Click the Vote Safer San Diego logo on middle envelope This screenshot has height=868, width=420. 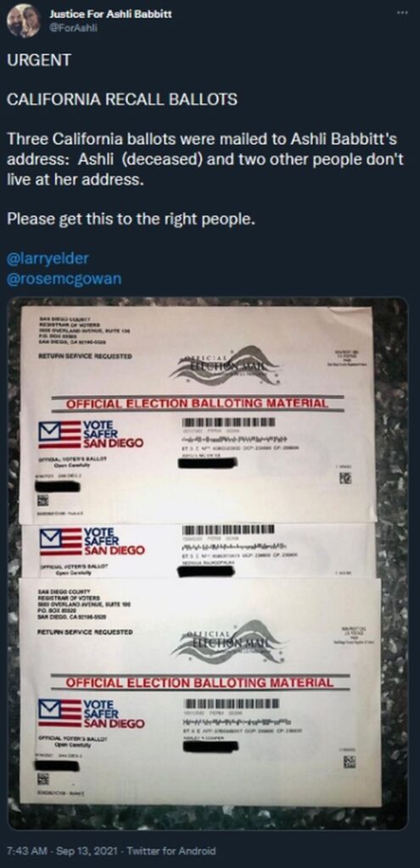92,542
